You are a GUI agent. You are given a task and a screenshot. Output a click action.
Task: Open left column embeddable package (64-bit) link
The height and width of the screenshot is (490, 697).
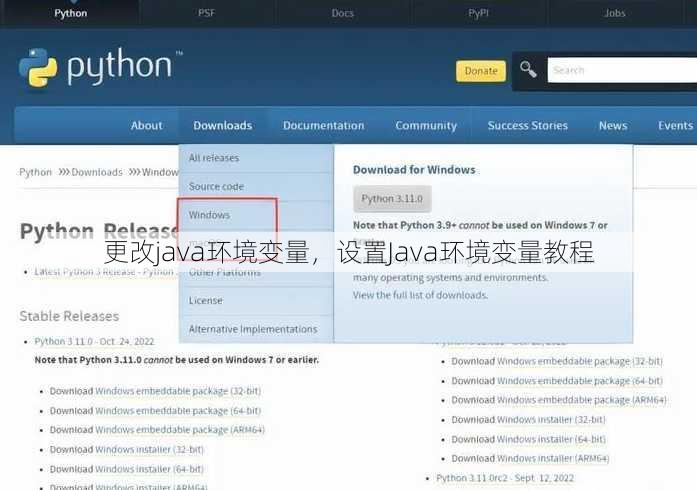tap(178, 411)
